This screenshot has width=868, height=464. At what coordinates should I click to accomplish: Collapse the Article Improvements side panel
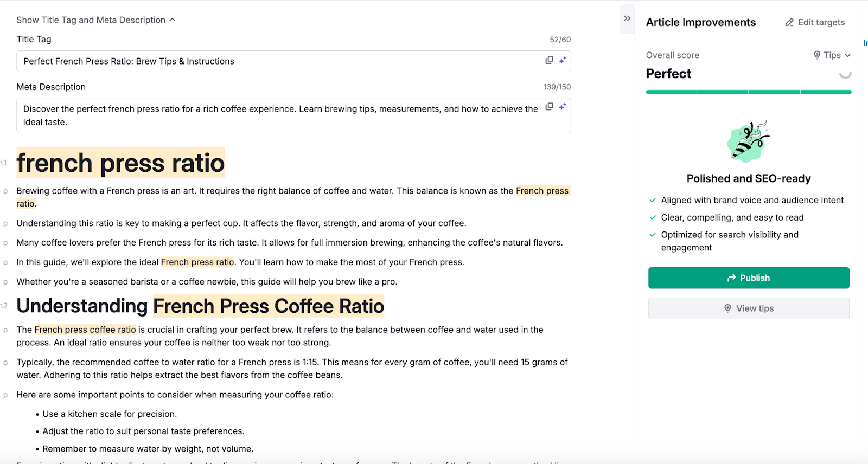pyautogui.click(x=627, y=18)
